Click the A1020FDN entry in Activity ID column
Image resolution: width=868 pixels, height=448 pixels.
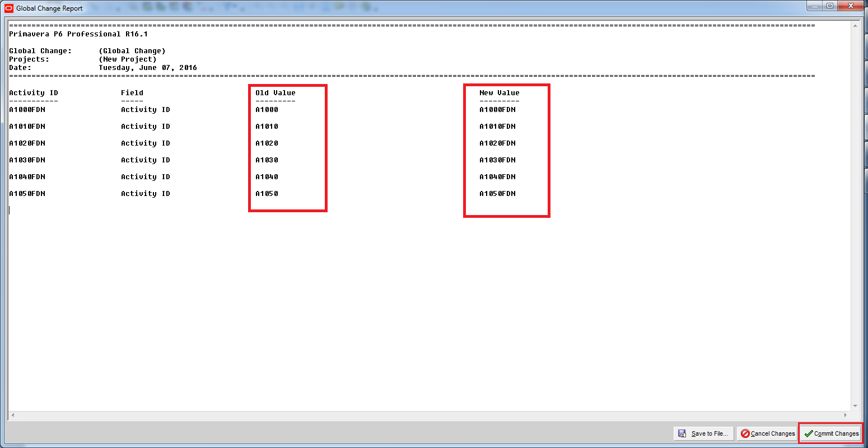[x=27, y=143]
